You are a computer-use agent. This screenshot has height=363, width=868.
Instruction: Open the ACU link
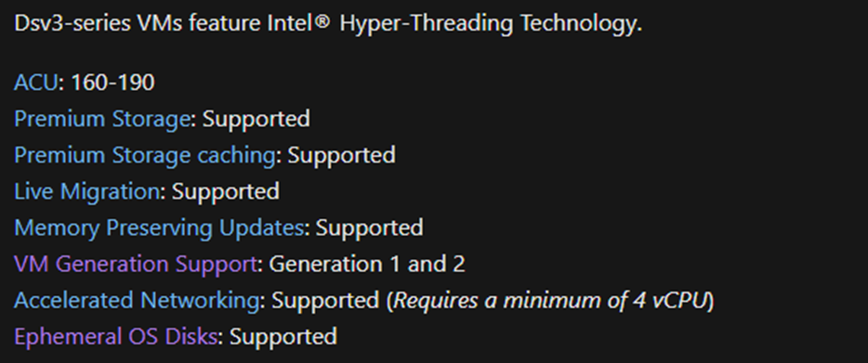[x=35, y=83]
